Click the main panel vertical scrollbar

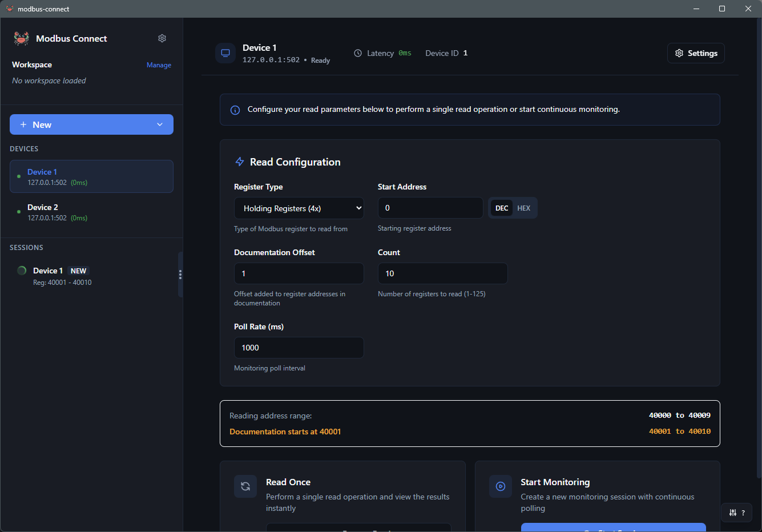click(759, 228)
